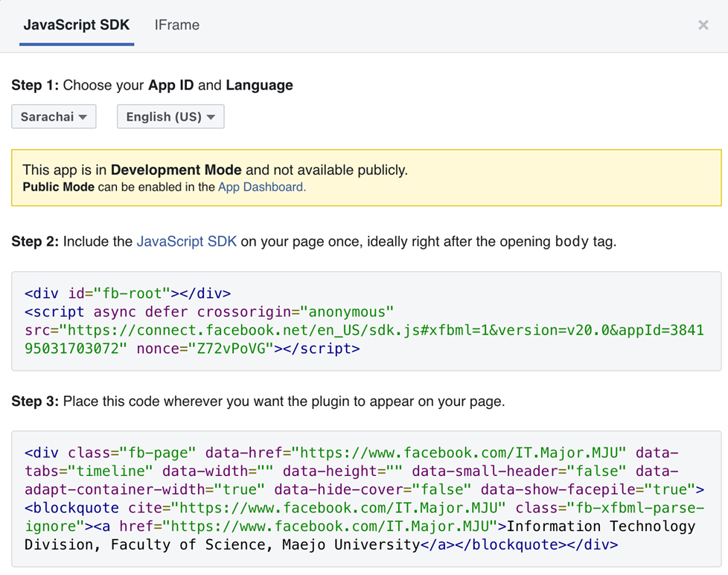The width and height of the screenshot is (728, 575).
Task: Click the 'Step 2:' heading text
Action: click(x=35, y=241)
